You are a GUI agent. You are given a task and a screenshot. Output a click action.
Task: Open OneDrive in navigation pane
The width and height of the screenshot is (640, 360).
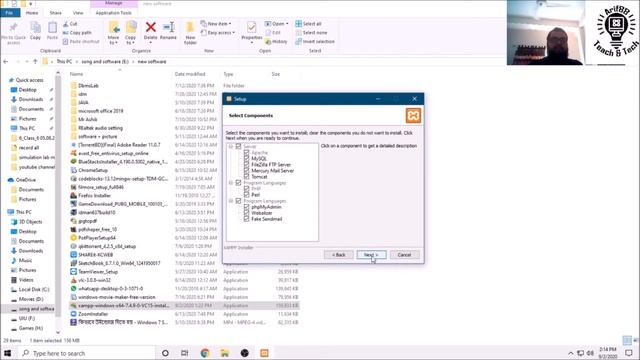click(26, 180)
